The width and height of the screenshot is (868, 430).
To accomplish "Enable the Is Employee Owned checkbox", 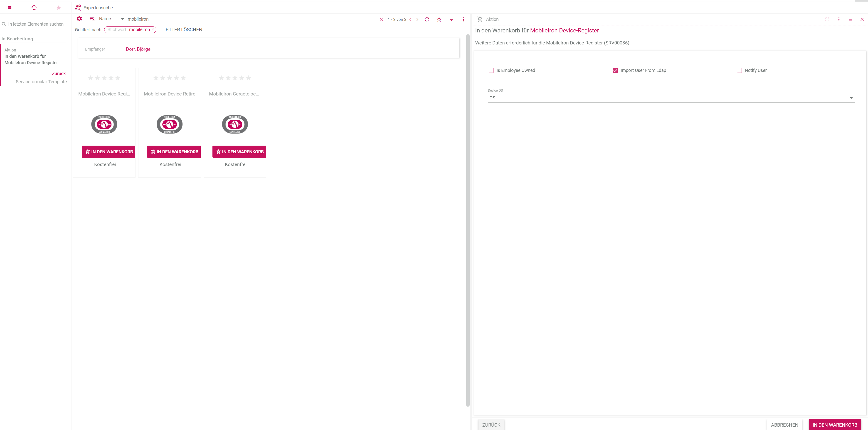I will (x=491, y=70).
